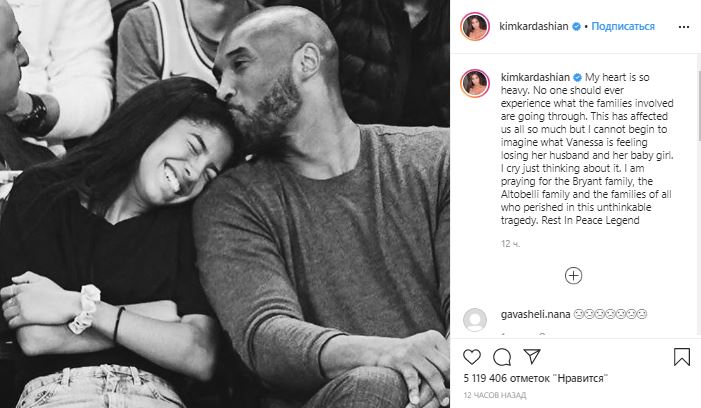Open the kimkardashian username in the header
Image resolution: width=701 pixels, height=408 pixels.
pos(534,26)
